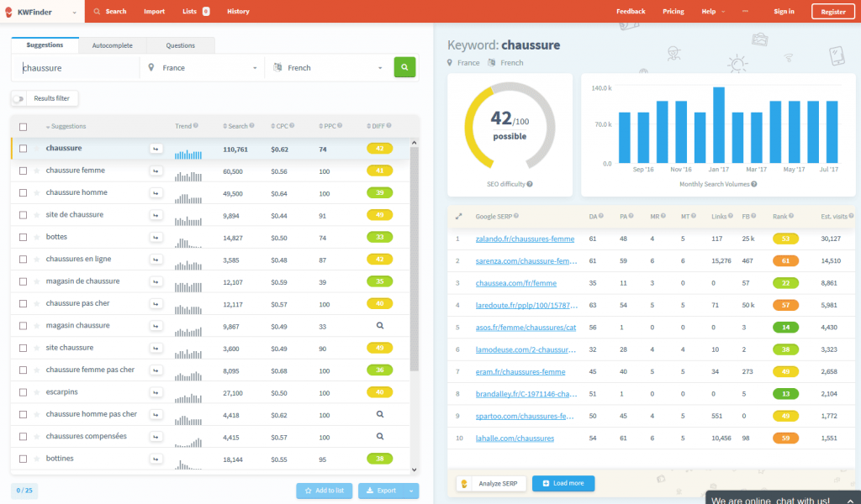This screenshot has width=861, height=504.
Task: Open the Help dropdown menu
Action: point(713,11)
